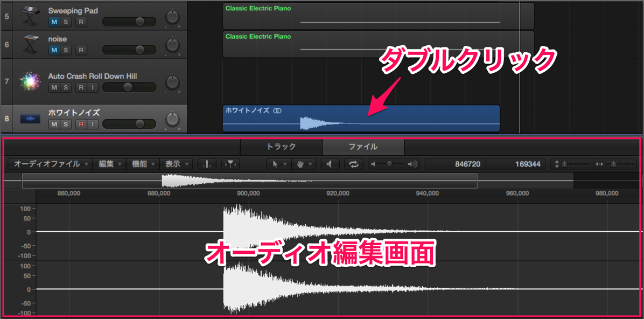Solo the noise track
The image size is (644, 319).
[66, 50]
